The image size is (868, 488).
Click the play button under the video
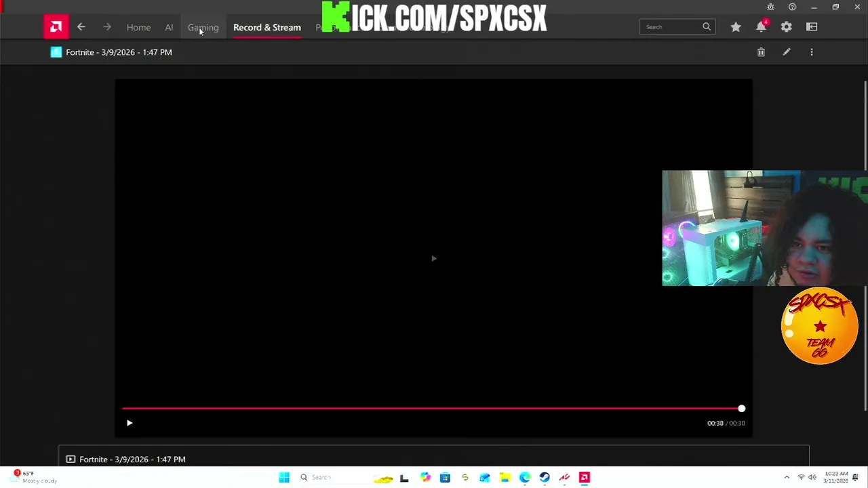pyautogui.click(x=130, y=423)
